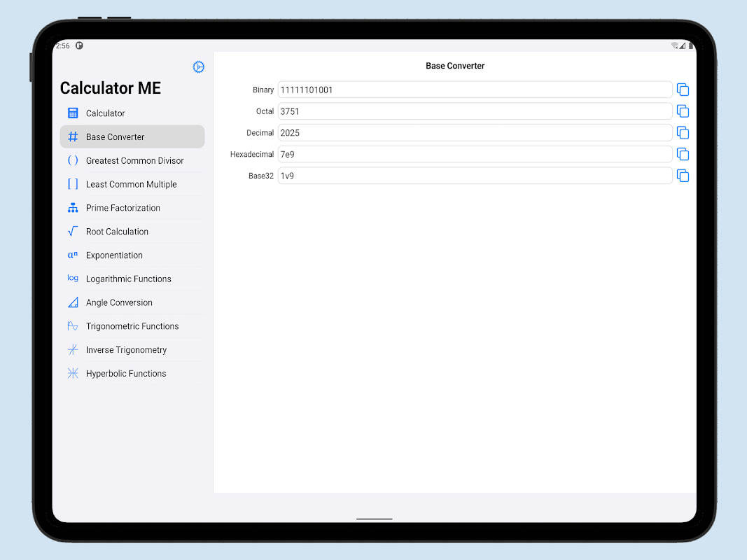Image resolution: width=747 pixels, height=560 pixels.
Task: Go to Angle Conversion
Action: coord(132,302)
